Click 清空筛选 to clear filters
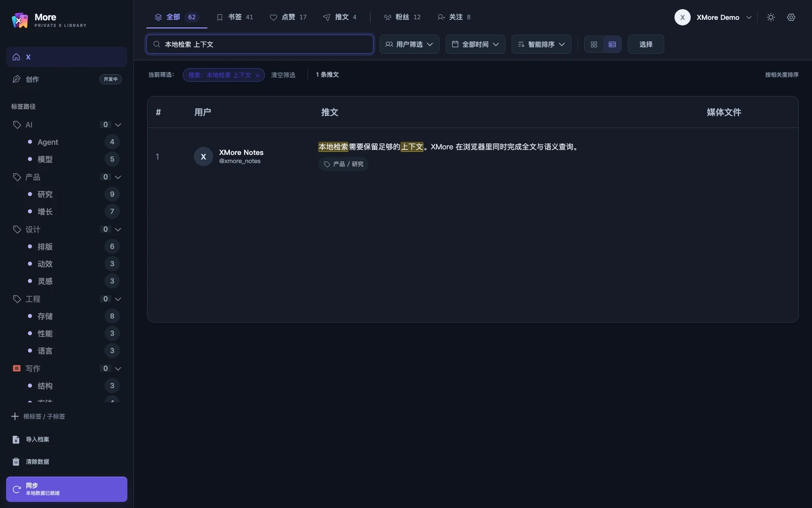Screen dimensions: 812x508 283,75
